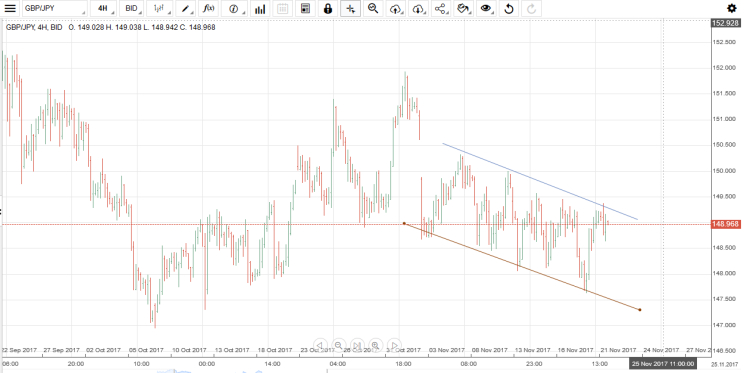The height and width of the screenshot is (373, 750).
Task: Activate the magnifier zoom tool in toolbar
Action: [373, 9]
